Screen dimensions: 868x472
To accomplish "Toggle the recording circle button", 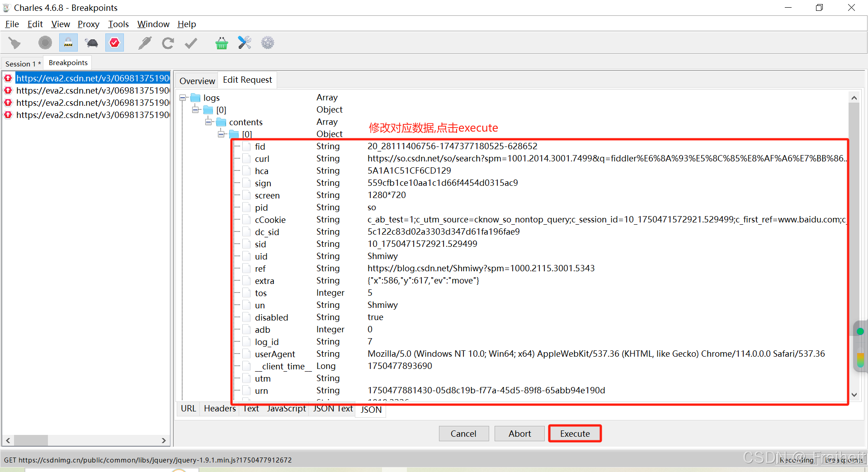I will pos(45,43).
